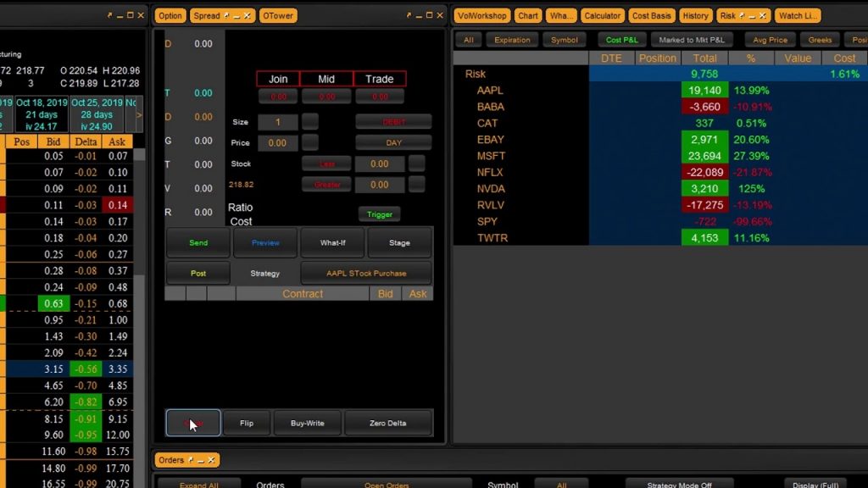Click the Send order button

198,243
